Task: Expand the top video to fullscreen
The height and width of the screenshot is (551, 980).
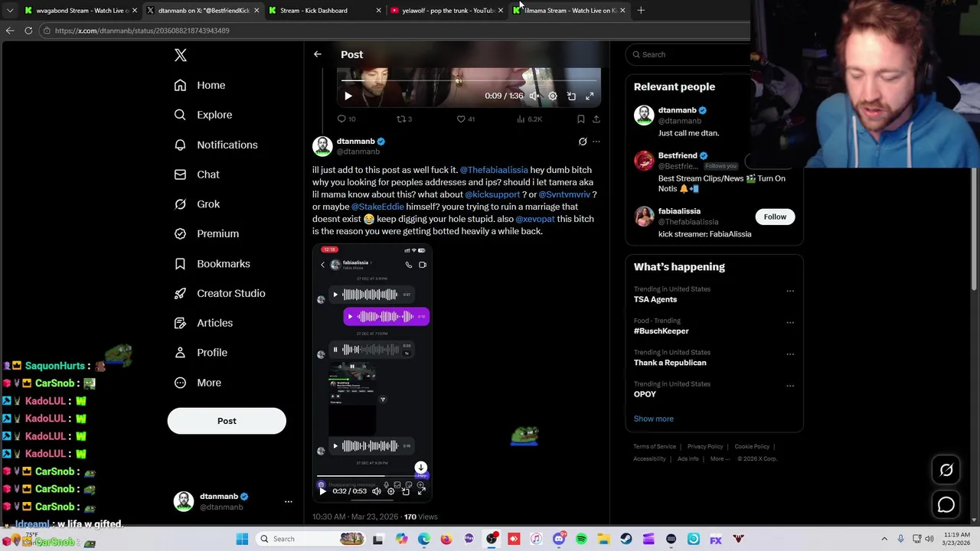Action: [x=590, y=96]
